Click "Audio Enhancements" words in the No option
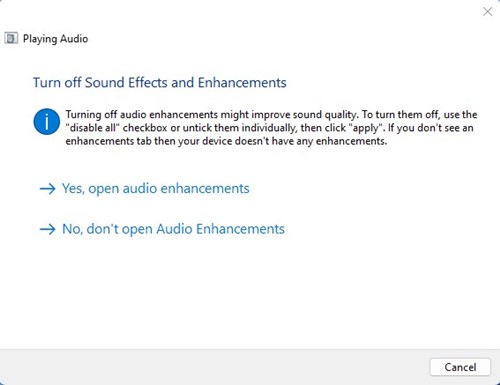Screen dimensions: 500x385 220,229
